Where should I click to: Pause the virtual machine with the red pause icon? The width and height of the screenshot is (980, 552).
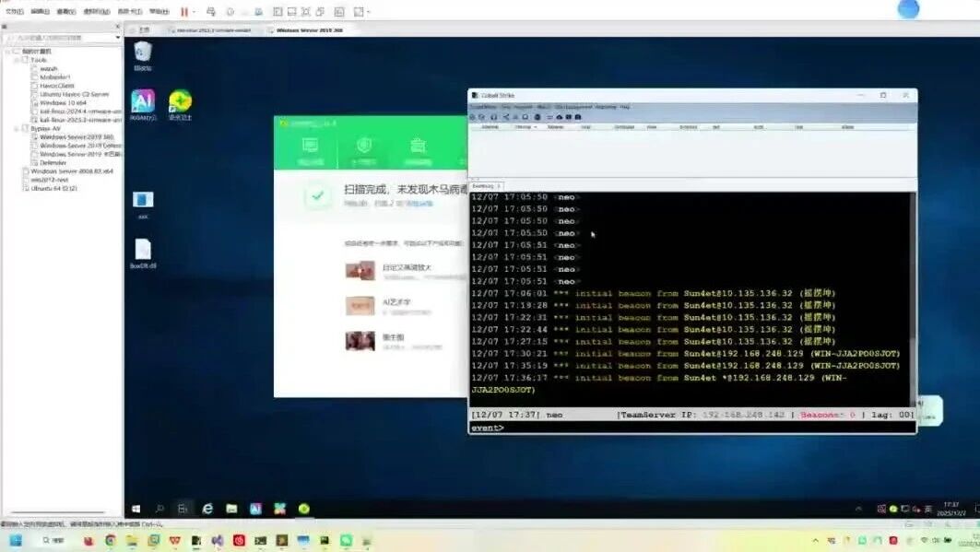tap(184, 11)
